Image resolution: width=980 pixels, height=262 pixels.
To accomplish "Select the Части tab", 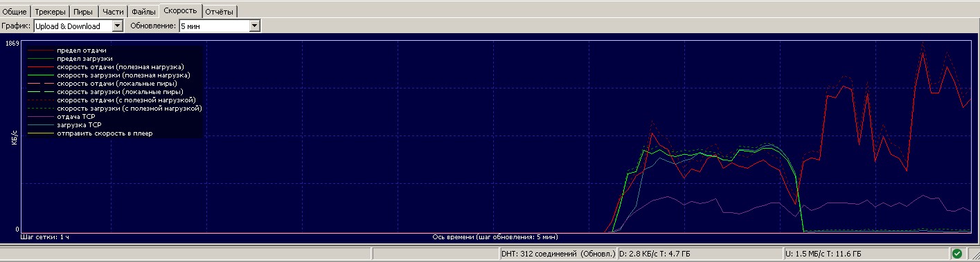I will [x=112, y=11].
